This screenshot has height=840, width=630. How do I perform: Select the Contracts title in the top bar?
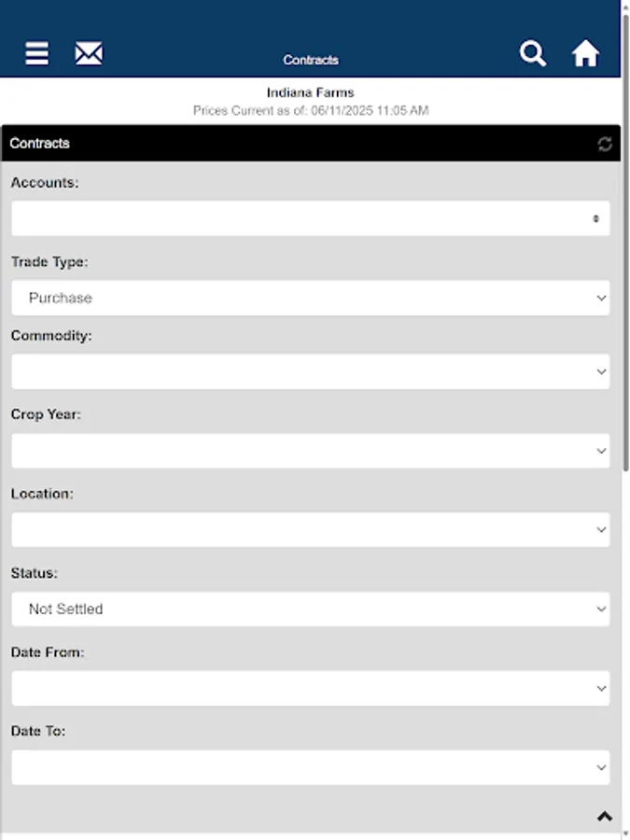[311, 59]
